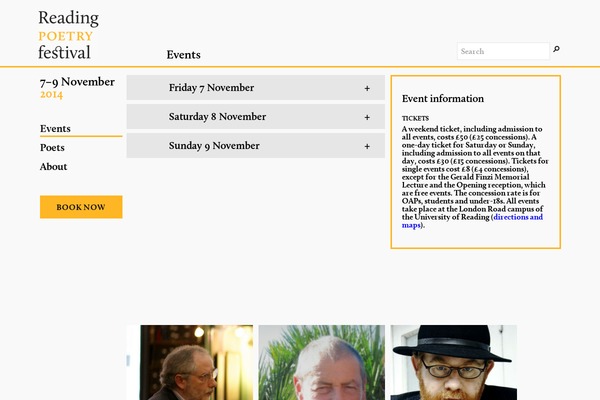This screenshot has height=400, width=600.
Task: Click the Events page heading
Action: click(183, 55)
